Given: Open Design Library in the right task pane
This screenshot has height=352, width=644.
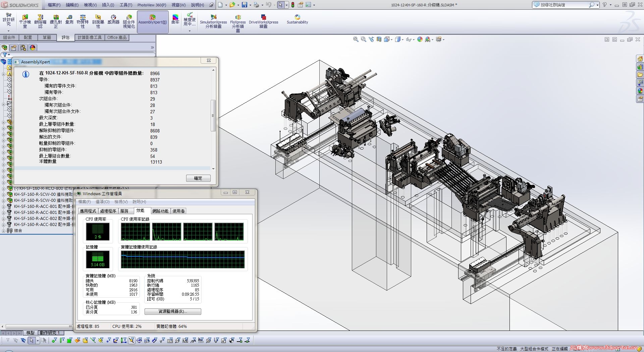Looking at the screenshot, I should [x=640, y=67].
